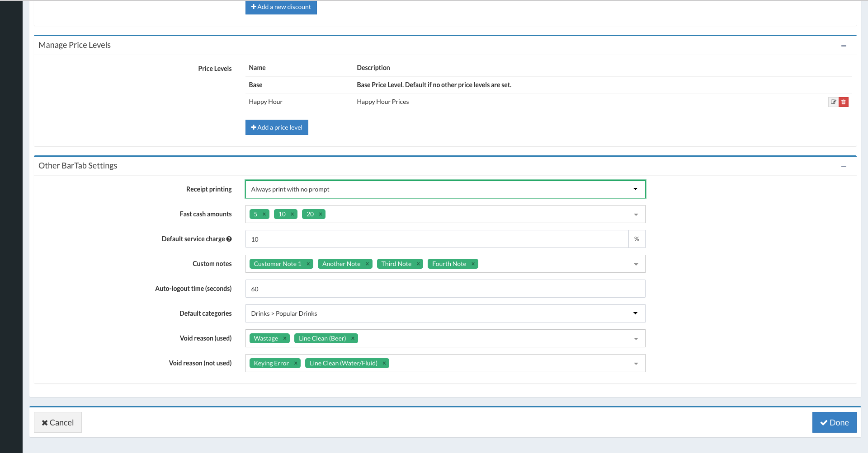This screenshot has width=868, height=453.
Task: Click the default service charge help icon
Action: 229,239
